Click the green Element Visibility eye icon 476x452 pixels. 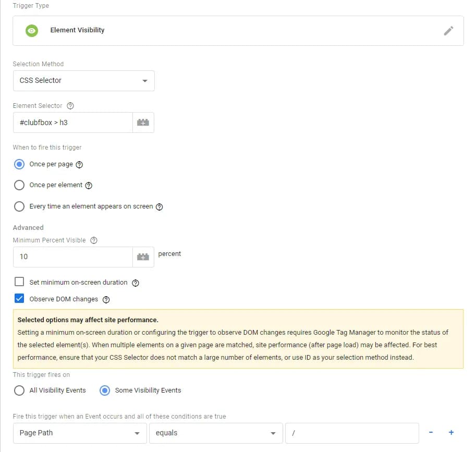click(32, 31)
